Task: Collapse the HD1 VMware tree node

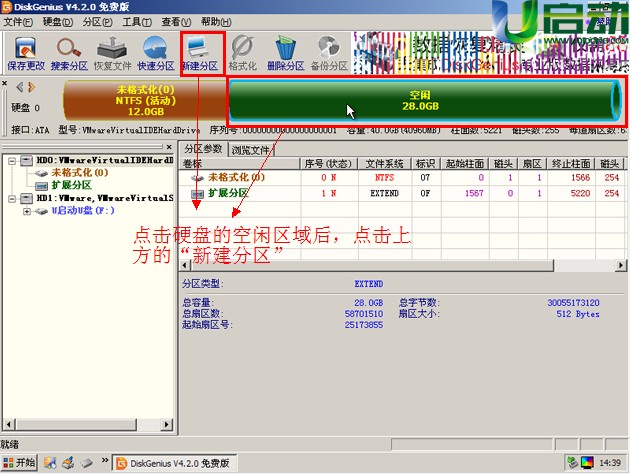Action: pos(12,198)
